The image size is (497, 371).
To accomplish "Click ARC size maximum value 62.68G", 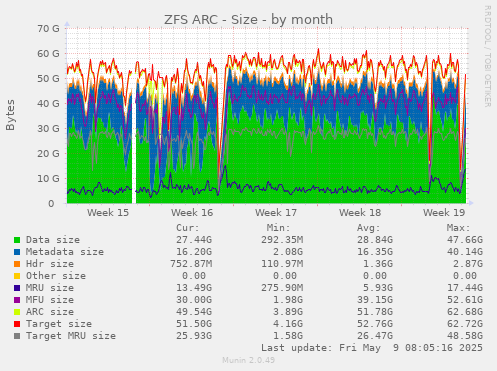I will [465, 312].
